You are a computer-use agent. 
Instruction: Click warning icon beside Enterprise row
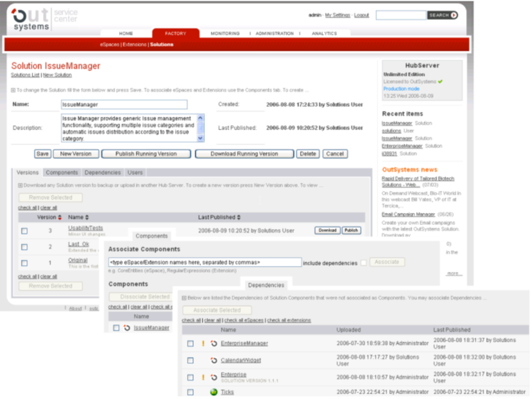coord(203,377)
